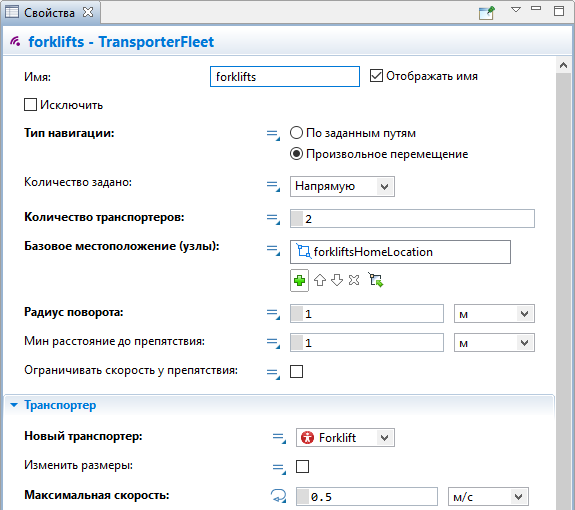
Task: Select the По заданным путям radio button
Action: pos(296,133)
